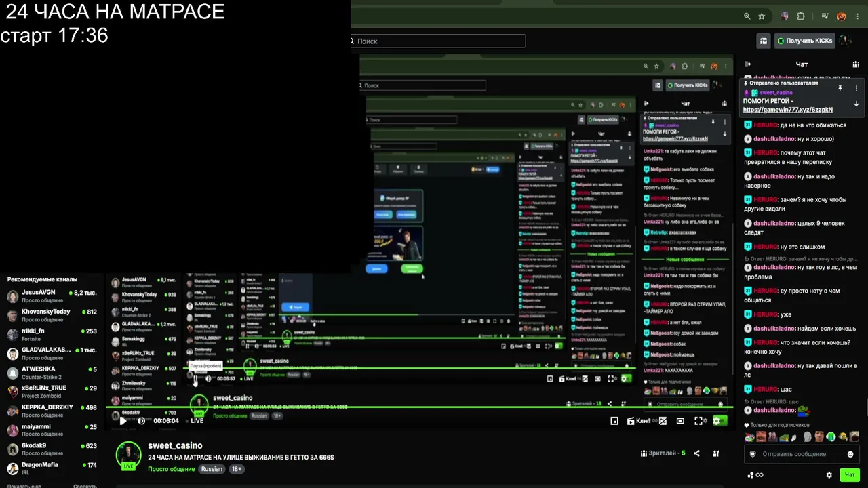This screenshot has width=868, height=488.
Task: Mute the stream with volume icon
Action: (141, 420)
